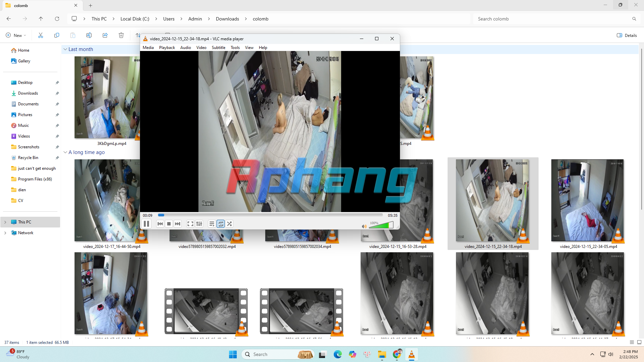Open the New item dropdown
Image resolution: width=644 pixels, height=362 pixels.
[16, 35]
